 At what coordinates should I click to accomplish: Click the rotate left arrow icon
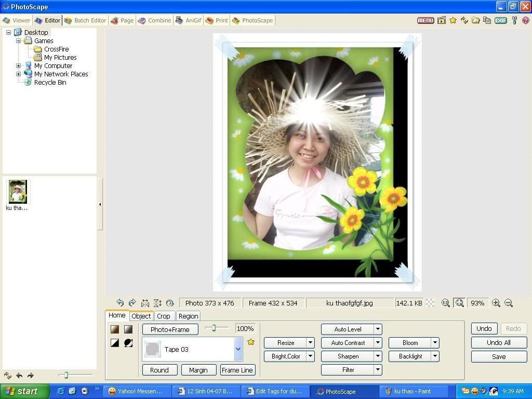pos(120,303)
